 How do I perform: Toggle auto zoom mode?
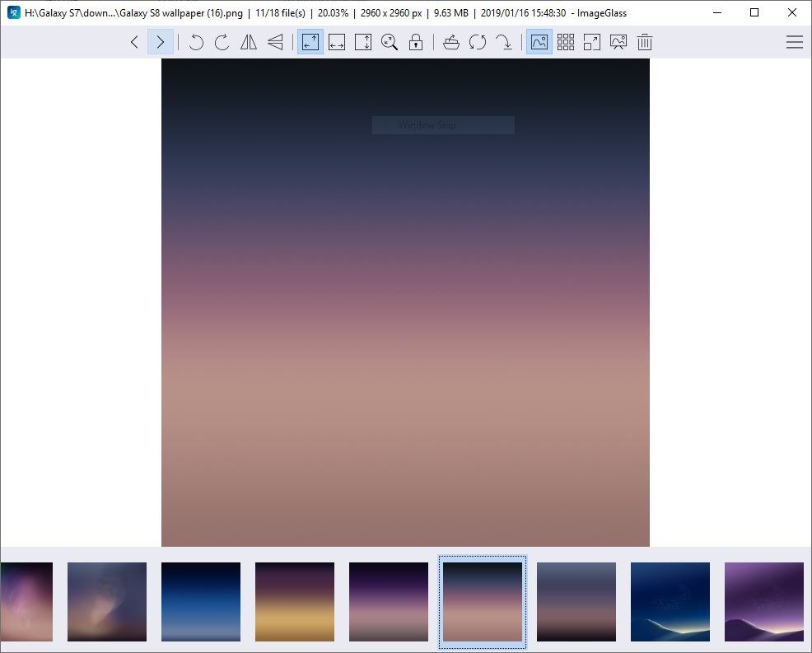pyautogui.click(x=310, y=42)
